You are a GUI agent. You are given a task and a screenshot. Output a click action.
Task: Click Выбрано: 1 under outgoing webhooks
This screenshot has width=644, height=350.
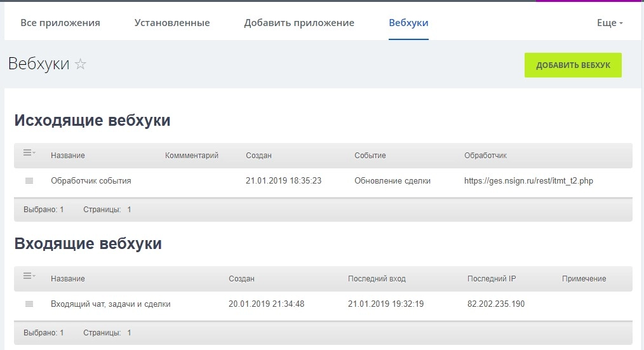tap(44, 210)
